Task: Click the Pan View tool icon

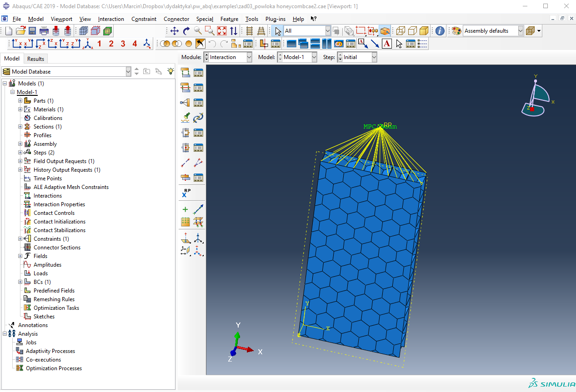Action: tap(174, 31)
